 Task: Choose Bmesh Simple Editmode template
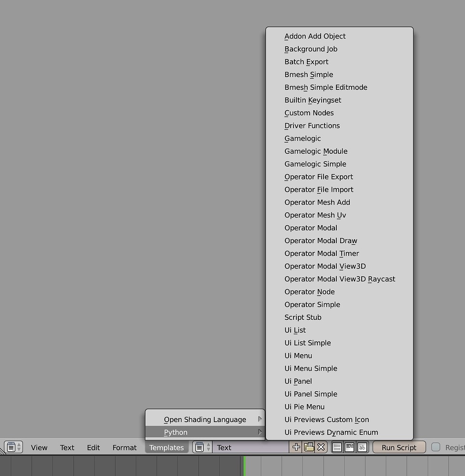click(x=340, y=87)
